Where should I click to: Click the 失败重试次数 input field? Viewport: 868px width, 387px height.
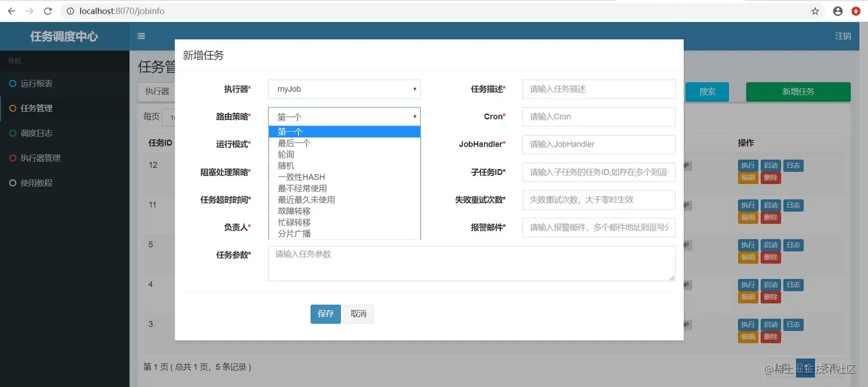point(599,200)
